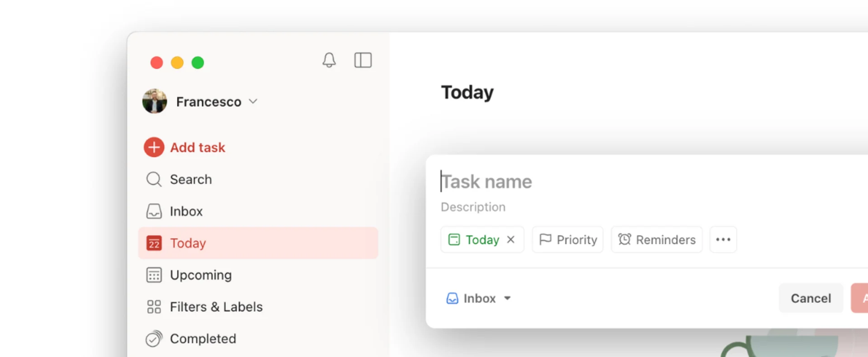Open the notifications bell icon
This screenshot has width=868, height=357.
pos(329,60)
